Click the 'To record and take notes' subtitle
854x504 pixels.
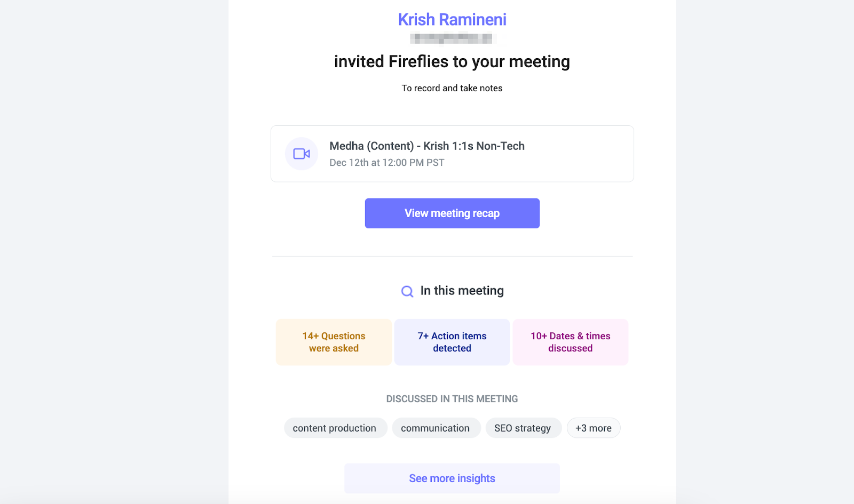pos(452,88)
